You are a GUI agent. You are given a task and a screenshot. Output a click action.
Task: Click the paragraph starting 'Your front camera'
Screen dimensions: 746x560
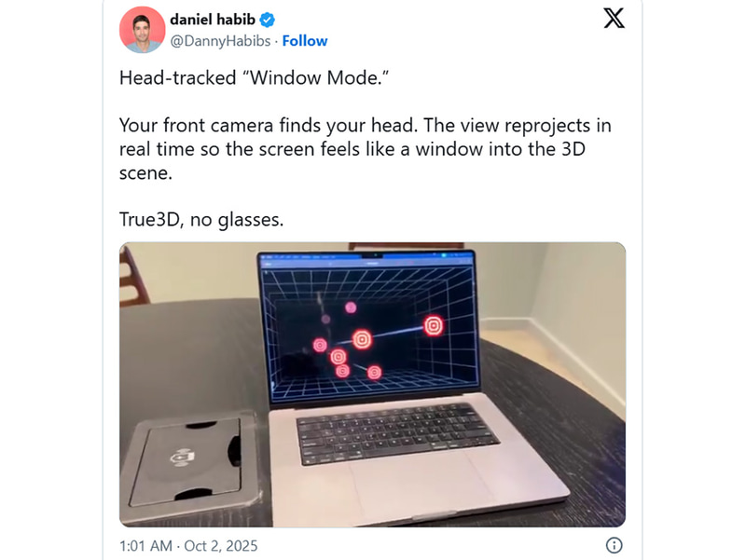tap(365, 149)
